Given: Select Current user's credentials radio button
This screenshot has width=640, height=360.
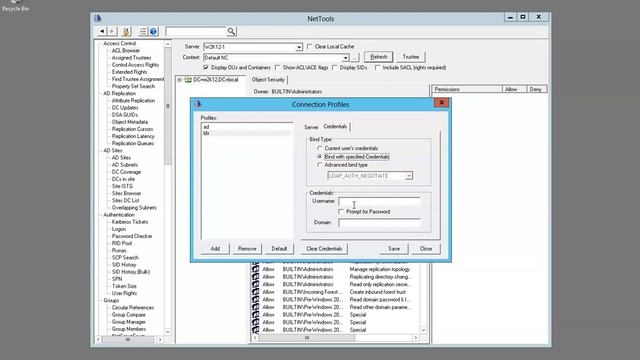Looking at the screenshot, I should 320,148.
